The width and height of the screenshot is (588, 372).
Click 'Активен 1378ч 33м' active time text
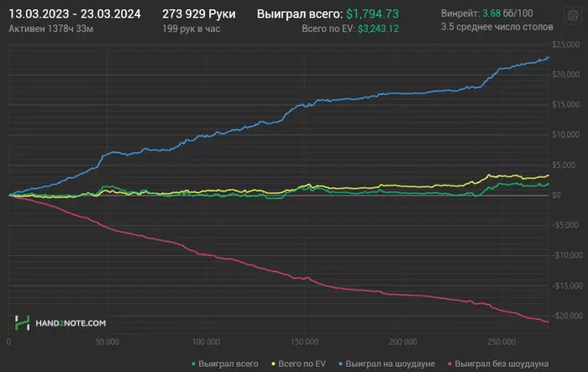coord(51,29)
